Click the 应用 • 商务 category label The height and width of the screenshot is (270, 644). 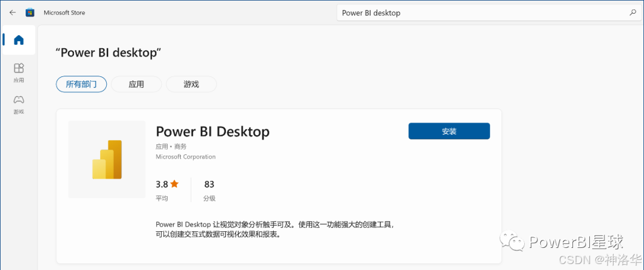[x=171, y=147]
